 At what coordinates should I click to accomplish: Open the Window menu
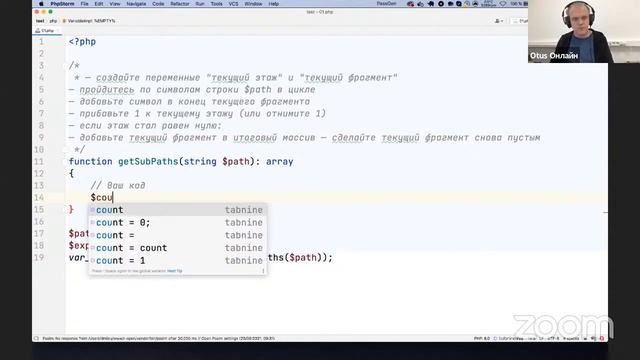[x=253, y=4]
